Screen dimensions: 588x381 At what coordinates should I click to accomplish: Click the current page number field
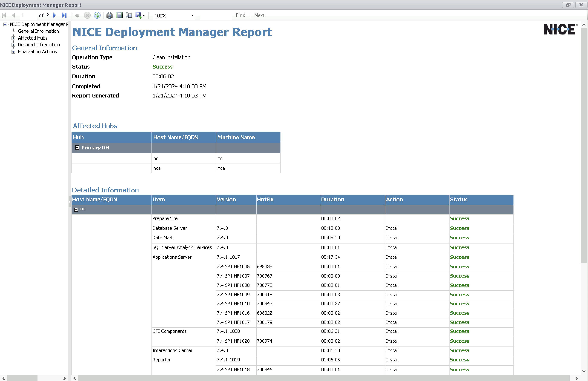coord(27,15)
